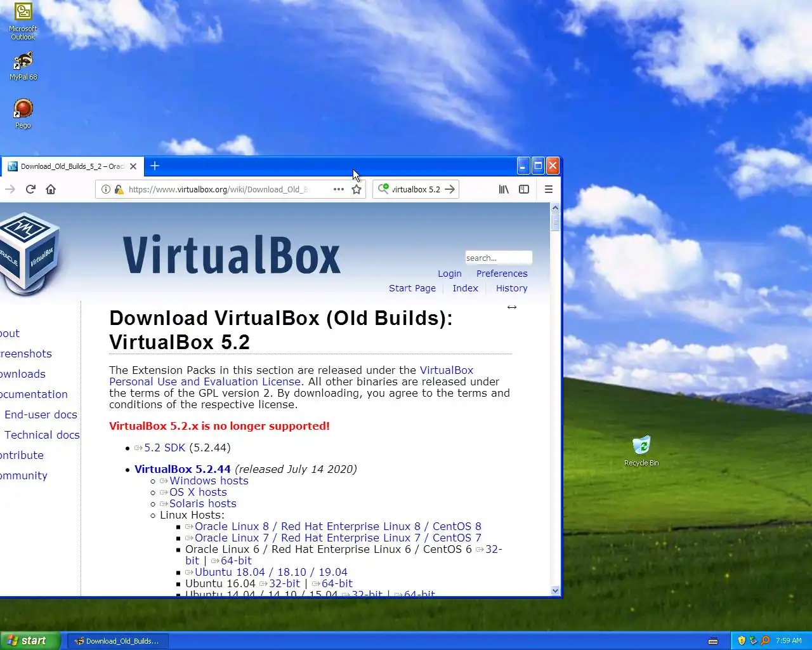This screenshot has width=812, height=650.
Task: Show site information icon in address bar
Action: point(106,189)
